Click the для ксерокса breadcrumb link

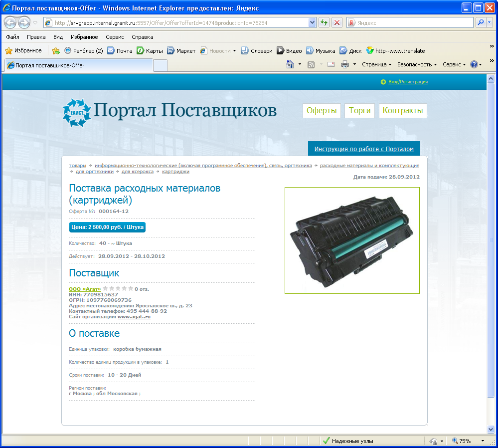coord(138,172)
